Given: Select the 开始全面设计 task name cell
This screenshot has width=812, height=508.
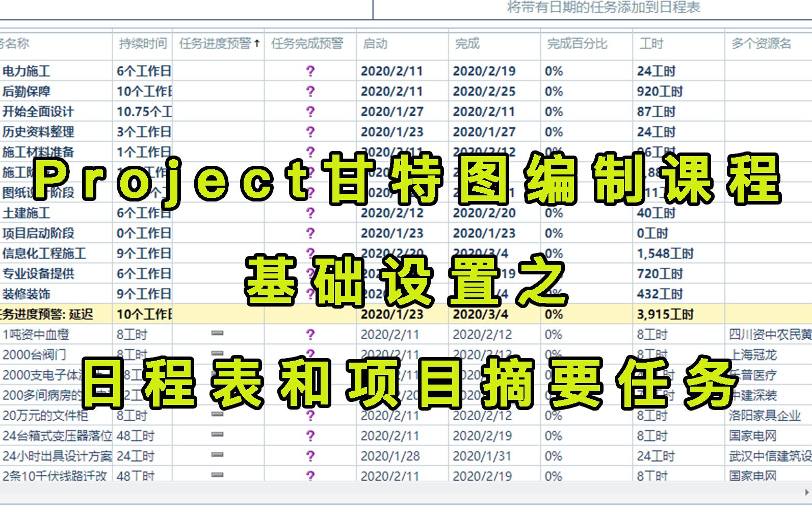Looking at the screenshot, I should coord(56,112).
